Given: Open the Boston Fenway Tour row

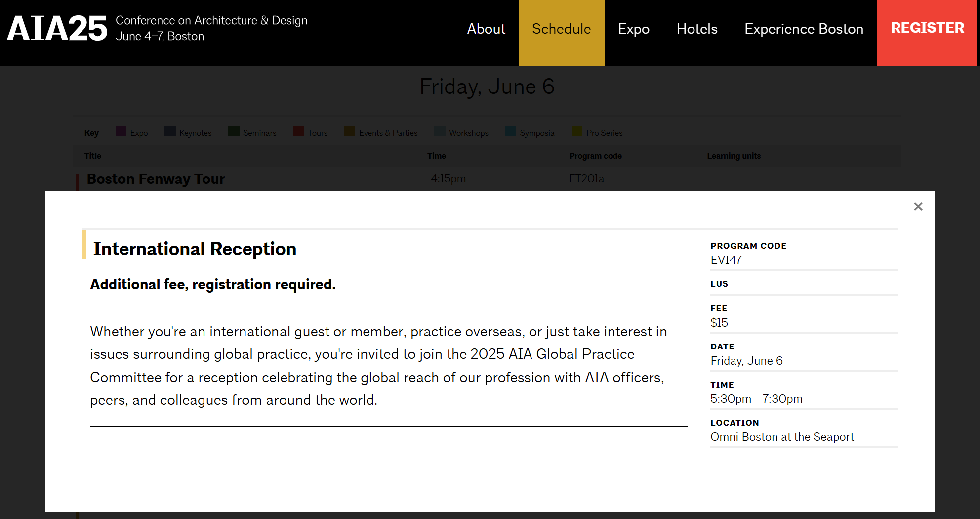Looking at the screenshot, I should tap(156, 179).
